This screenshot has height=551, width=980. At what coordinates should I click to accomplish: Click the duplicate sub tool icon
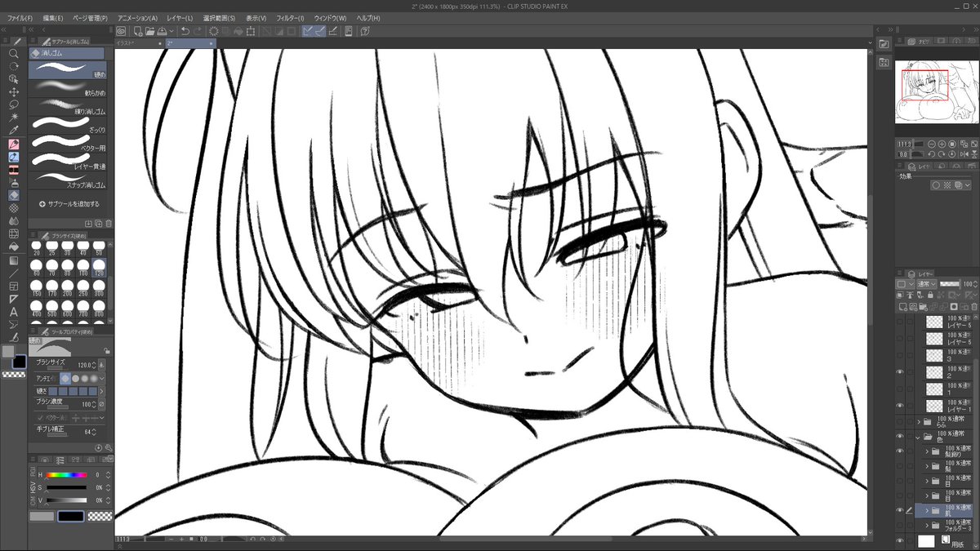point(98,223)
